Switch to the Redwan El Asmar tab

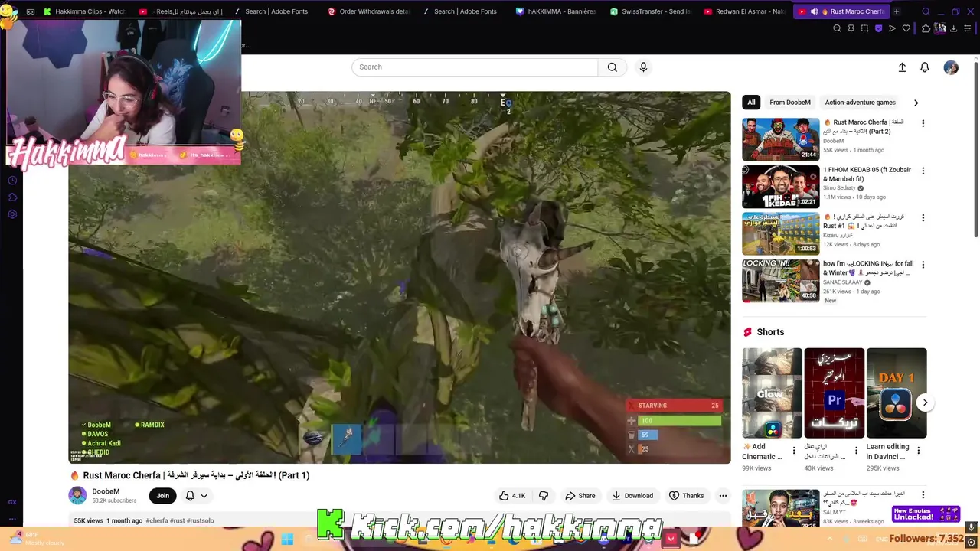(745, 11)
